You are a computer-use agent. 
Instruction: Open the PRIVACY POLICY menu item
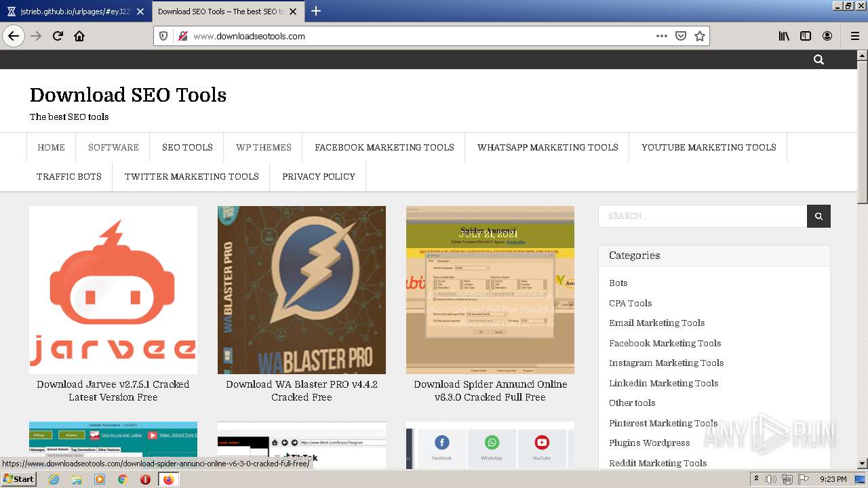(x=319, y=176)
